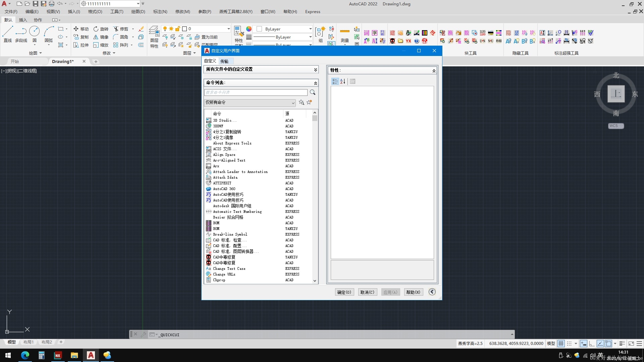Click the alphabetical sort icon in 特性 panel
The height and width of the screenshot is (362, 644).
tap(343, 81)
